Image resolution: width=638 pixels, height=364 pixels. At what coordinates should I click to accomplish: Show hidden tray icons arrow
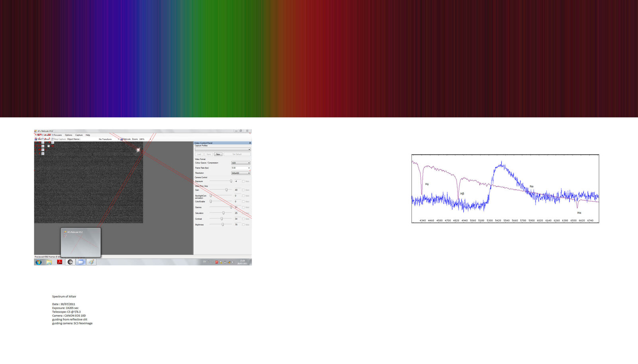coord(213,262)
